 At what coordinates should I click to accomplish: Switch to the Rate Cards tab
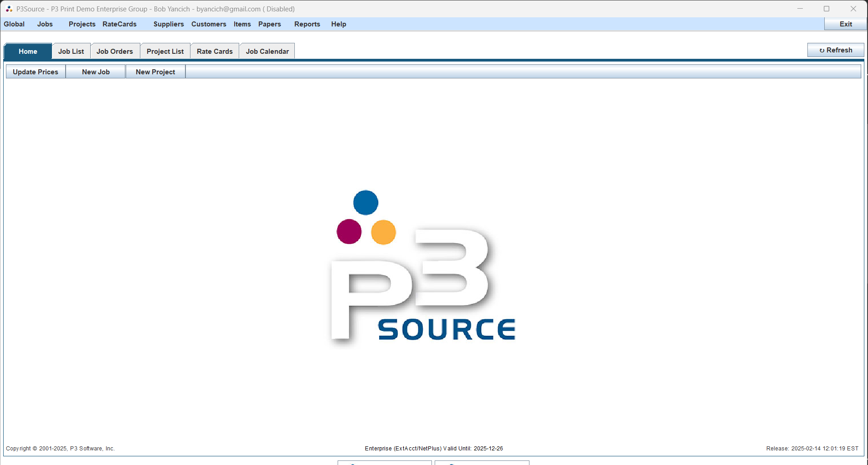(215, 52)
